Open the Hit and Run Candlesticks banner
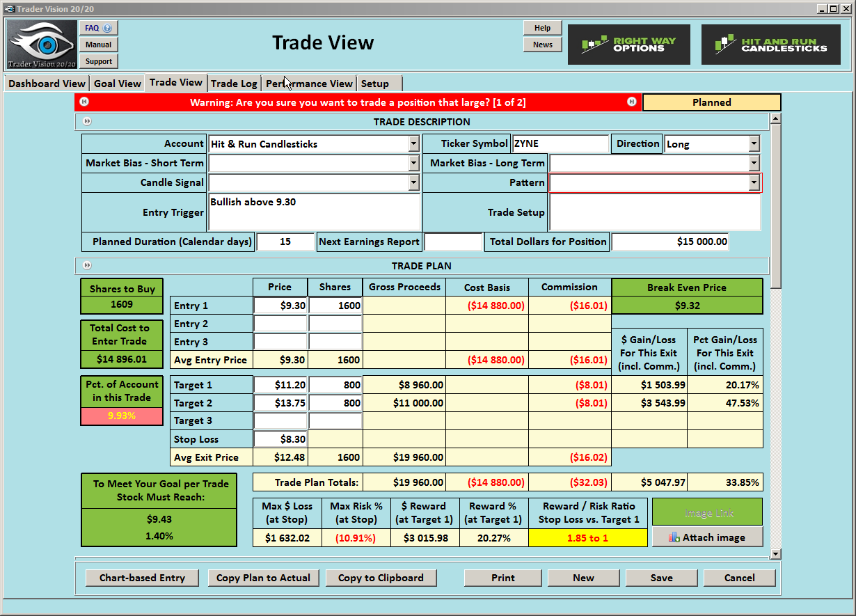 (770, 45)
